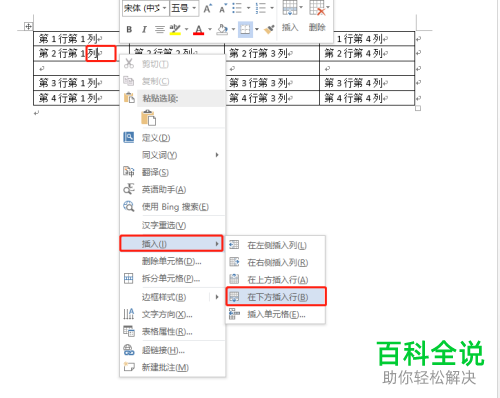The height and width of the screenshot is (398, 500).
Task: Click table cell 第4行第1列
Action: click(77, 98)
